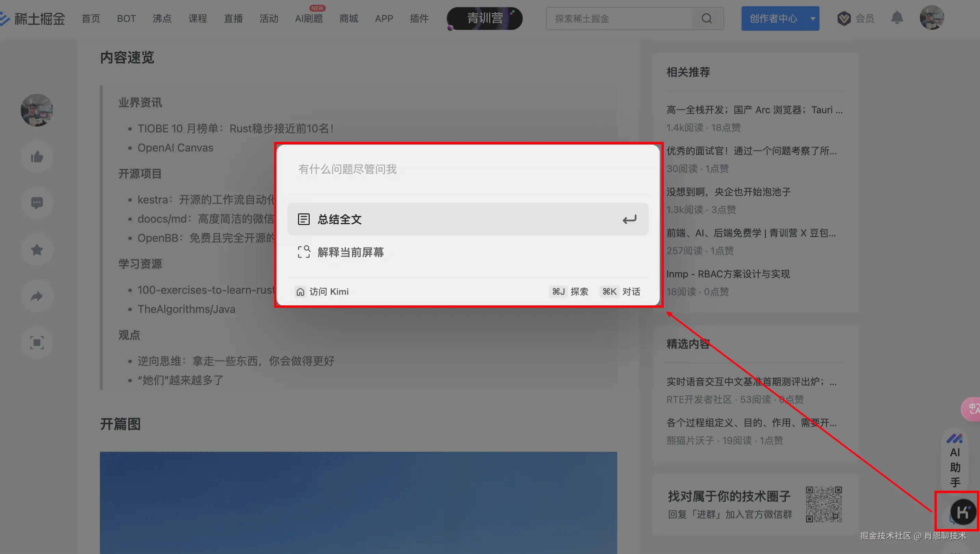Open the user avatar menu in header
This screenshot has width=980, height=554.
932,18
